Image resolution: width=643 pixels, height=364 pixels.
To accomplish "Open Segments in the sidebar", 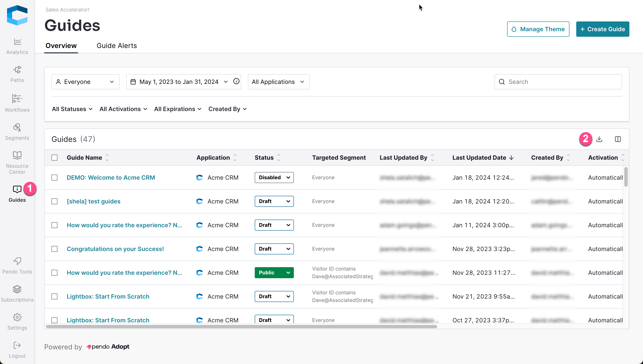I will coord(17,132).
